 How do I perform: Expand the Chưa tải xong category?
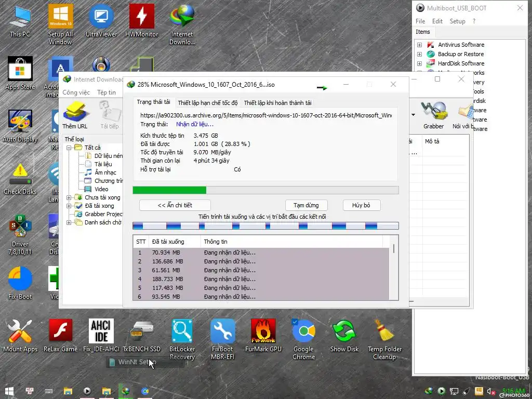click(69, 197)
